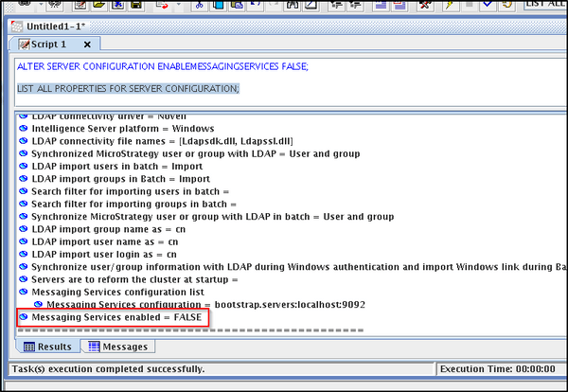Click the ALTER SERVER CONFIGURATION statement line

coord(162,67)
